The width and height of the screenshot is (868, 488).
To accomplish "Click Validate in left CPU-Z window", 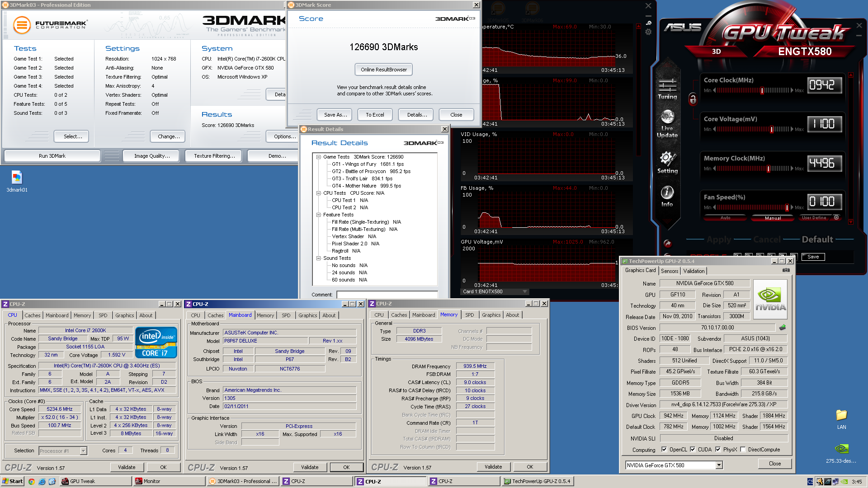I will point(127,467).
